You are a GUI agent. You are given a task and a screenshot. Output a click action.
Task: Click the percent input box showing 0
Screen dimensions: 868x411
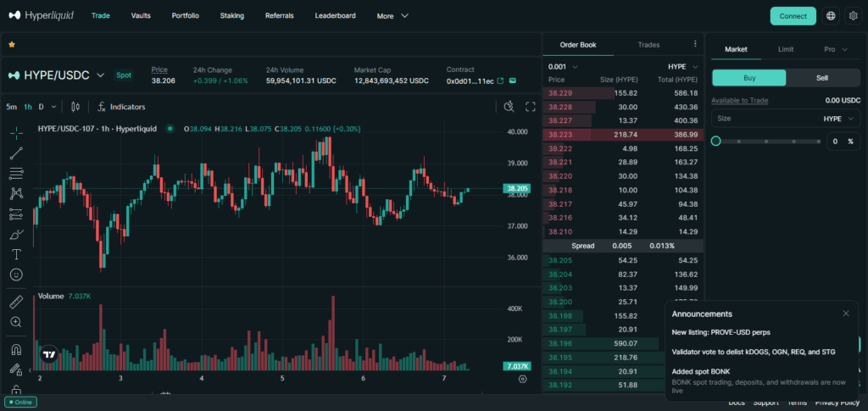pyautogui.click(x=842, y=142)
